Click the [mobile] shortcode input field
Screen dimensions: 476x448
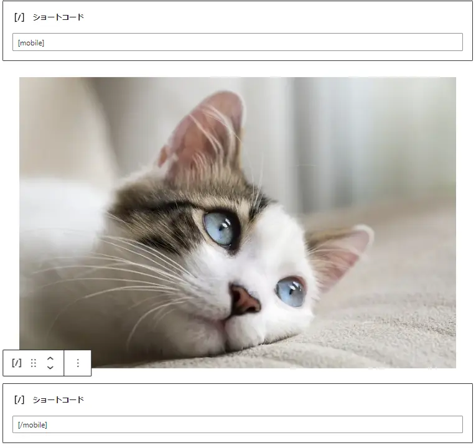pyautogui.click(x=238, y=42)
